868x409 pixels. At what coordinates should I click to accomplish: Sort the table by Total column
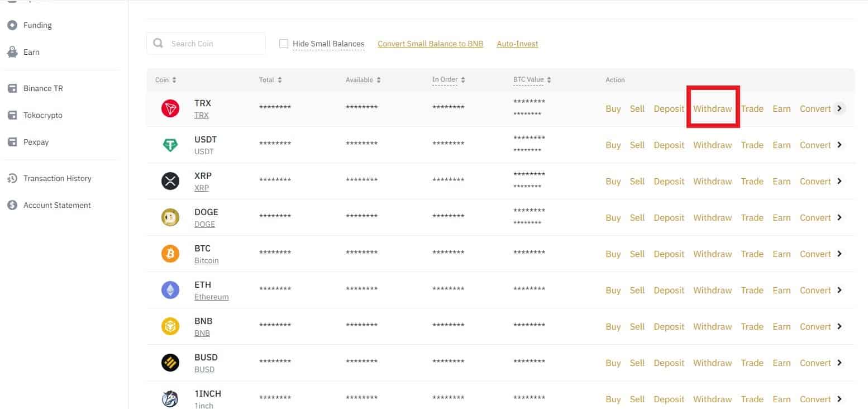[270, 80]
